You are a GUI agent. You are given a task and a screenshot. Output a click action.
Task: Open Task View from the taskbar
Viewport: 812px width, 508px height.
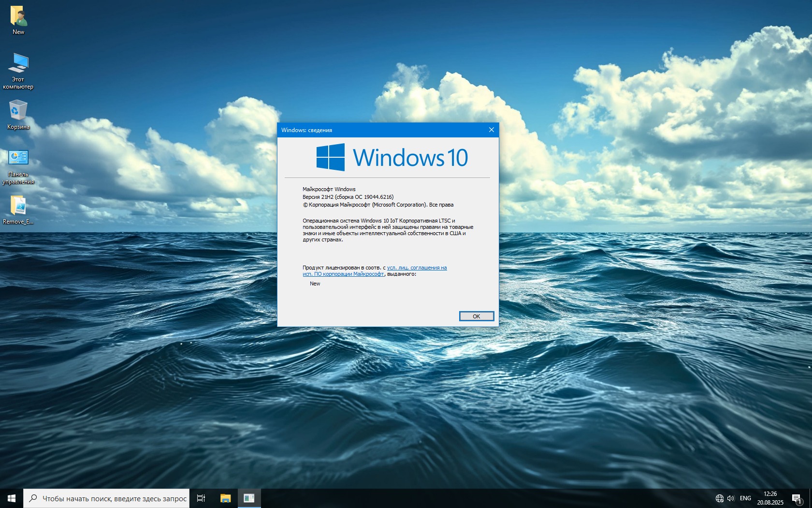201,498
